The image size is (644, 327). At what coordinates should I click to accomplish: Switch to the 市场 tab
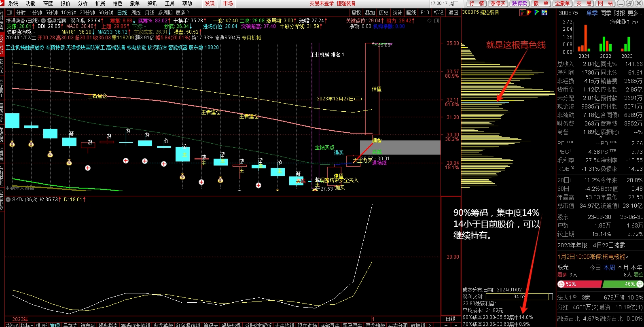(228, 3)
